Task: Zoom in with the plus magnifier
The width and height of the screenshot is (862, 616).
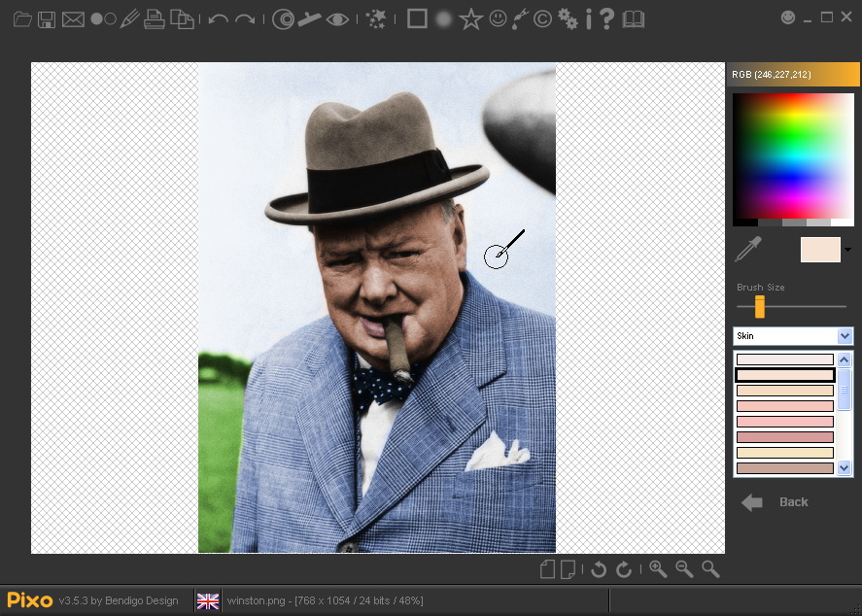Action: tap(658, 569)
